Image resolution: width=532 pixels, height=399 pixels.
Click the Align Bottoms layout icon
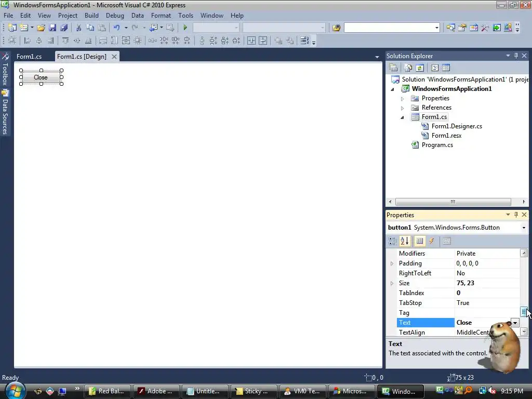click(x=88, y=41)
